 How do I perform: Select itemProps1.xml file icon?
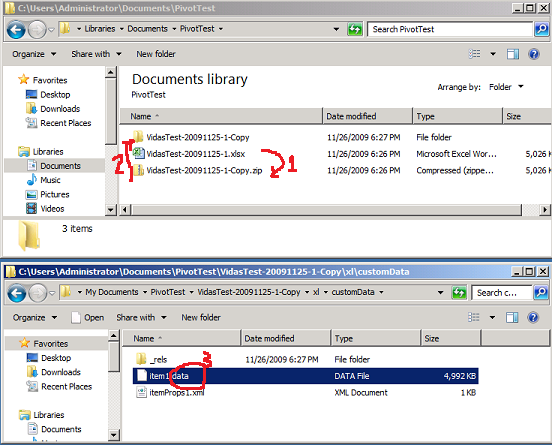(142, 392)
